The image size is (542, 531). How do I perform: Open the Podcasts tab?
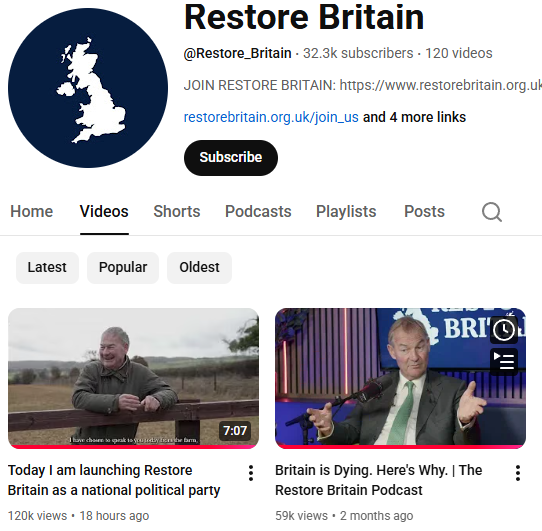coord(258,212)
